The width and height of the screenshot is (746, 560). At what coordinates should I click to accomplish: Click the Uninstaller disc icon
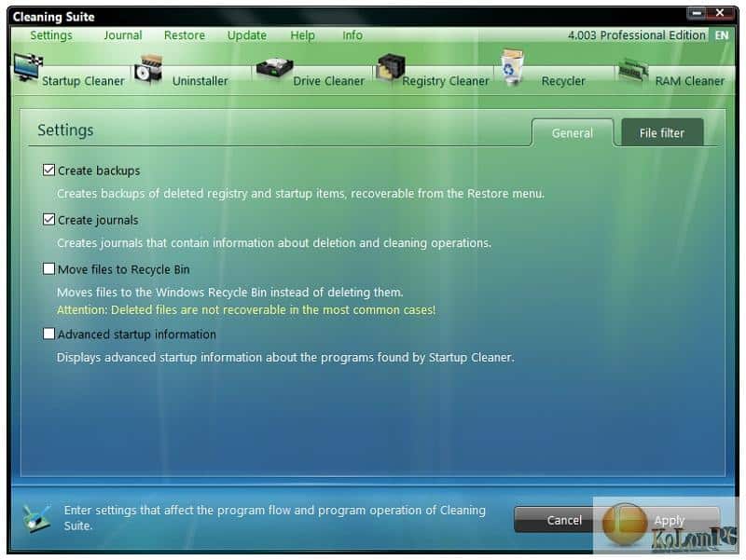tap(148, 69)
